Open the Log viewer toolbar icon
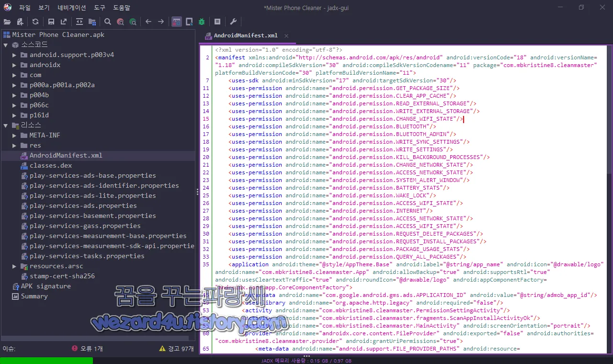Screen dimensions: 613x364 pos(217,22)
